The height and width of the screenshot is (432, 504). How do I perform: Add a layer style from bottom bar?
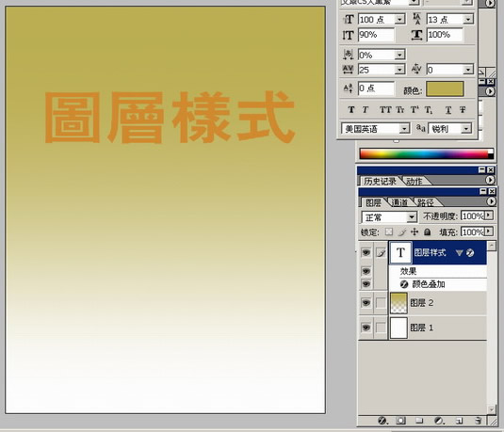382,421
